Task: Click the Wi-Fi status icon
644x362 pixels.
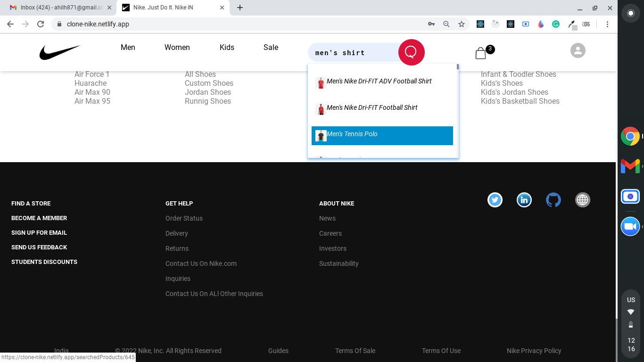Action: [631, 312]
